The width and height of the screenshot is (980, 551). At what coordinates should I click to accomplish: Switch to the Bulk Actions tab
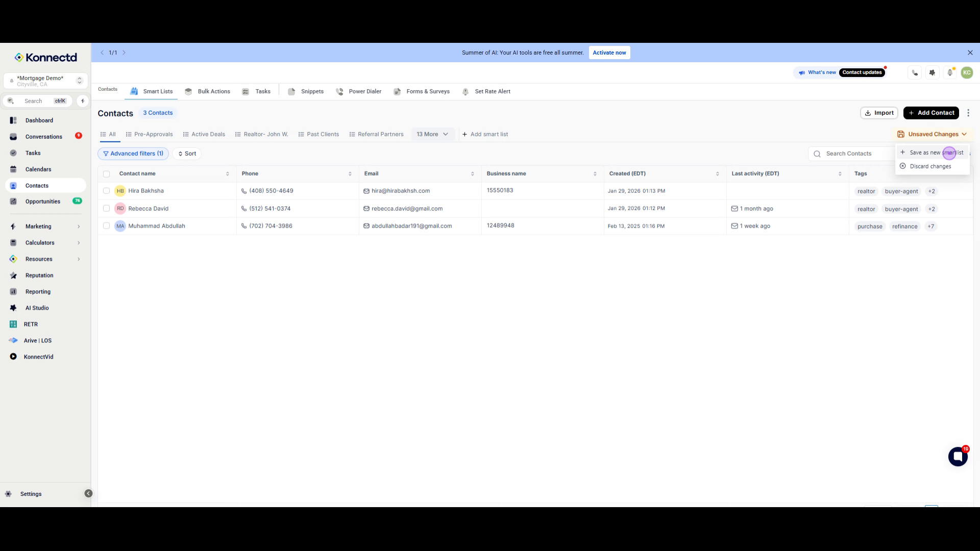point(208,91)
